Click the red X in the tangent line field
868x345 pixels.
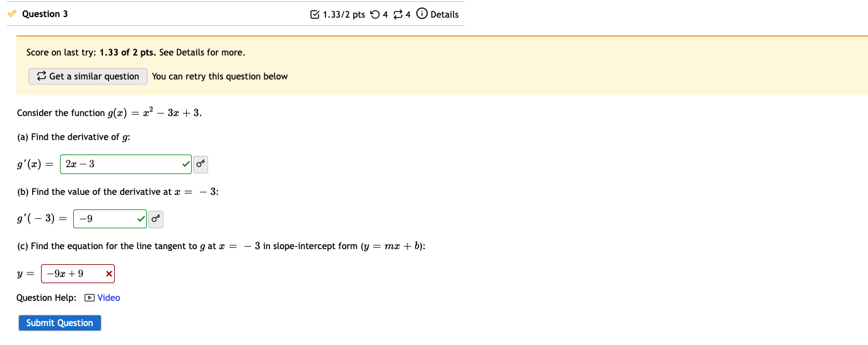point(108,274)
